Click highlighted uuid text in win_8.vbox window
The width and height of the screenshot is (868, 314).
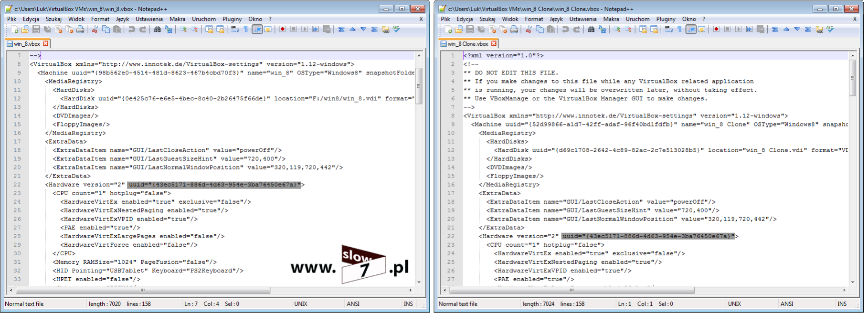214,185
